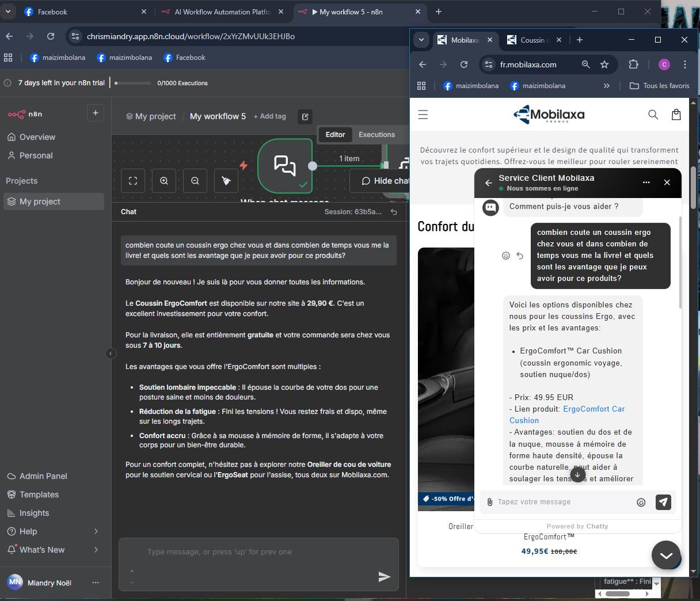Click the fit to view icon
This screenshot has height=601, width=700.
(133, 181)
